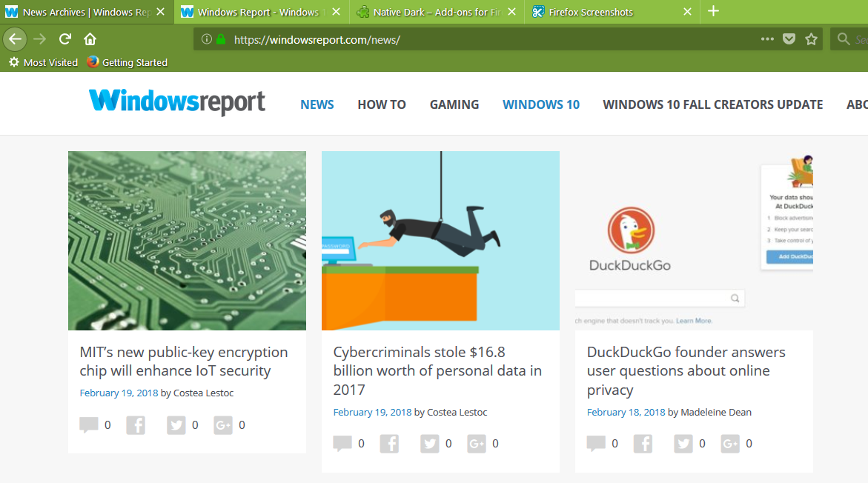Image resolution: width=868 pixels, height=483 pixels.
Task: Close the Firefox Screenshots tab
Action: click(688, 12)
